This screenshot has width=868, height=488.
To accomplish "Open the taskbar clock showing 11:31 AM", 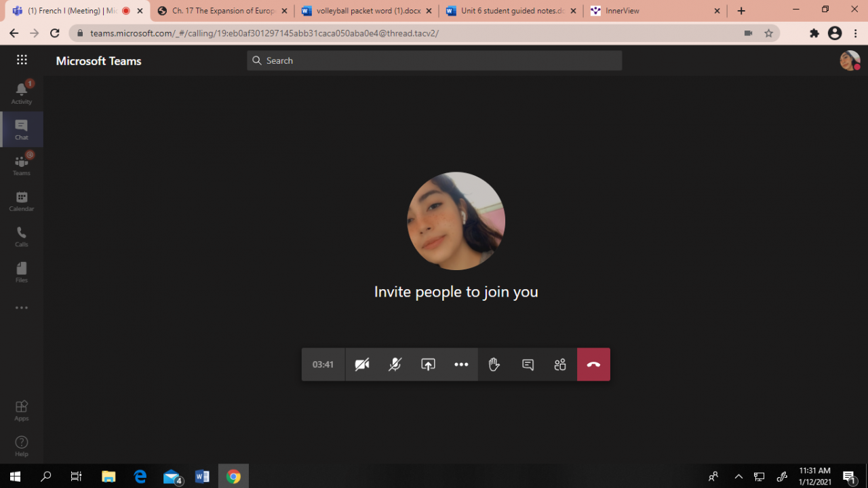I will pos(814,476).
